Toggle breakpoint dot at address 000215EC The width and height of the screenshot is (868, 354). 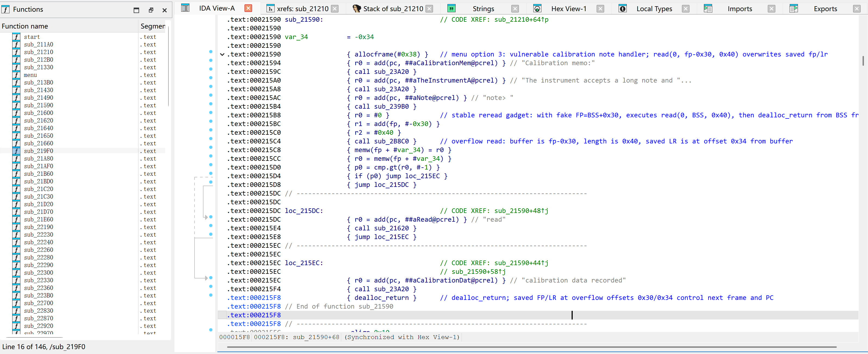pyautogui.click(x=211, y=278)
